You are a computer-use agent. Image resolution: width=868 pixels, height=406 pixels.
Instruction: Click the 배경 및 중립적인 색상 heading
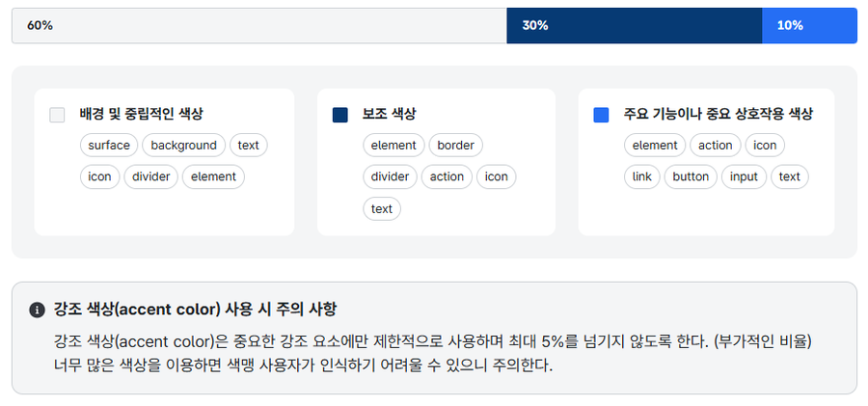point(141,114)
